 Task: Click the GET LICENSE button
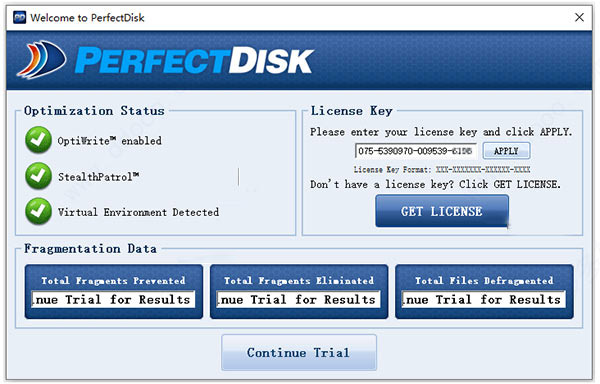click(442, 211)
